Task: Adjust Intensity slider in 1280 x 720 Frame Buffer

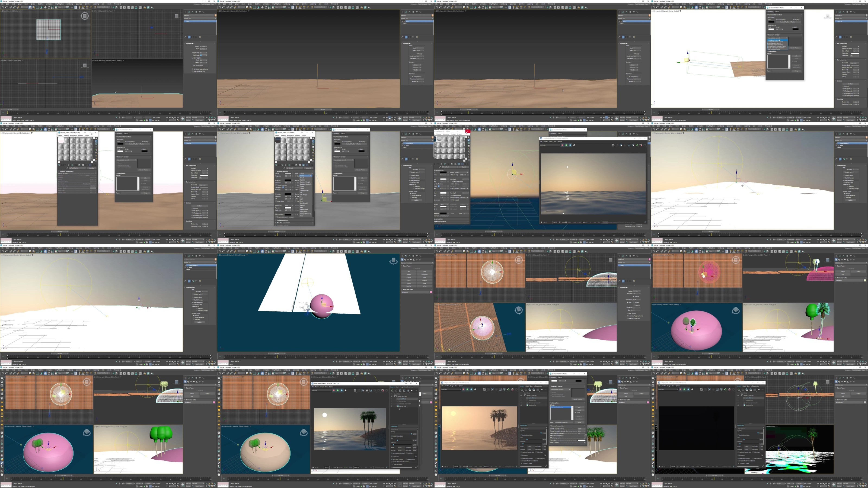Action: 394,445
